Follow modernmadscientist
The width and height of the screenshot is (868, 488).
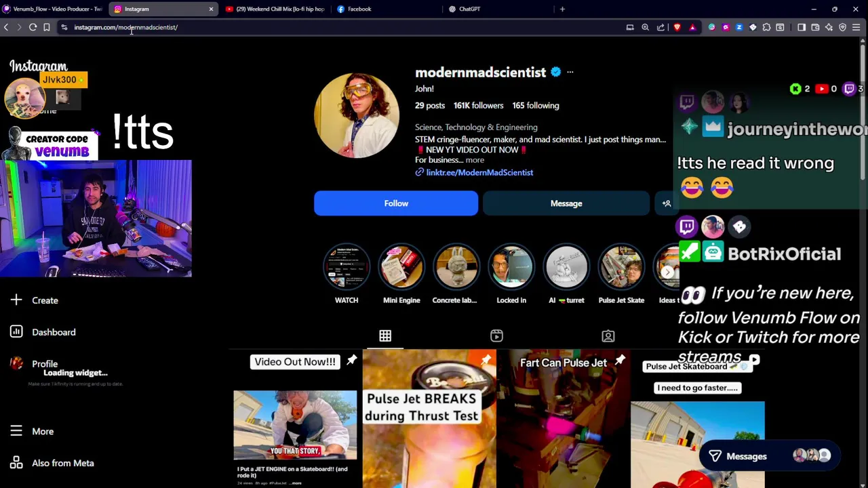[x=396, y=203]
